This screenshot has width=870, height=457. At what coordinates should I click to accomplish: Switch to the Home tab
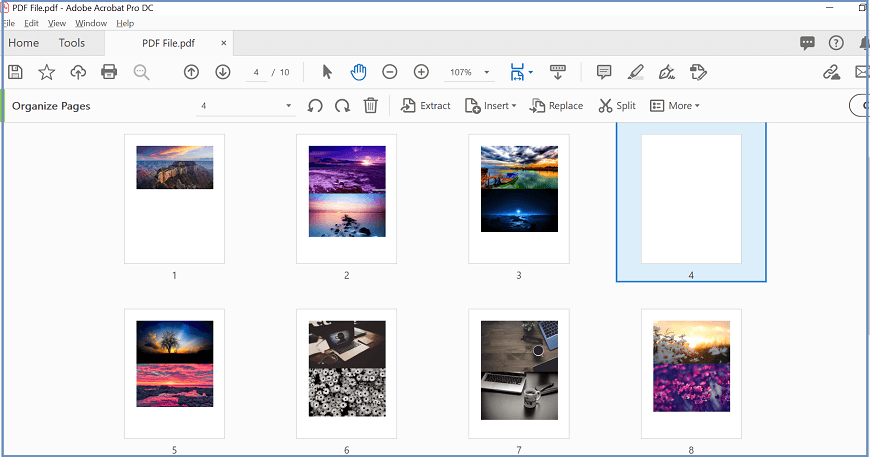(x=23, y=43)
